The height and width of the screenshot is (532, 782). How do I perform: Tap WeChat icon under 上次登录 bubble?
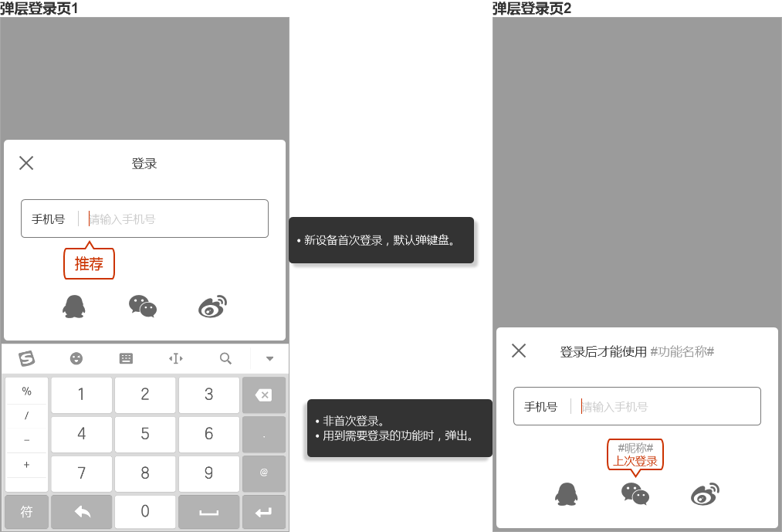635,493
